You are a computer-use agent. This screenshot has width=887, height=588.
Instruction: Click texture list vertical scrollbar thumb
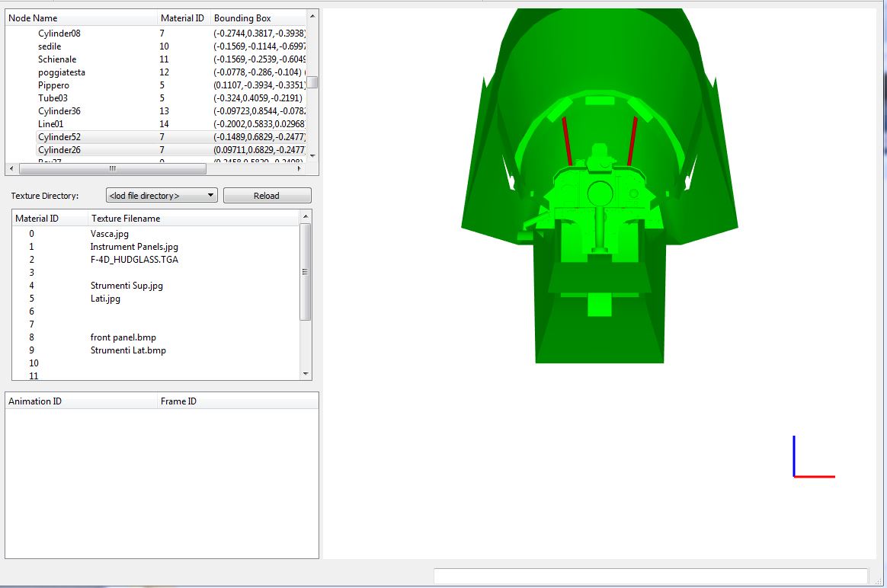coord(306,272)
